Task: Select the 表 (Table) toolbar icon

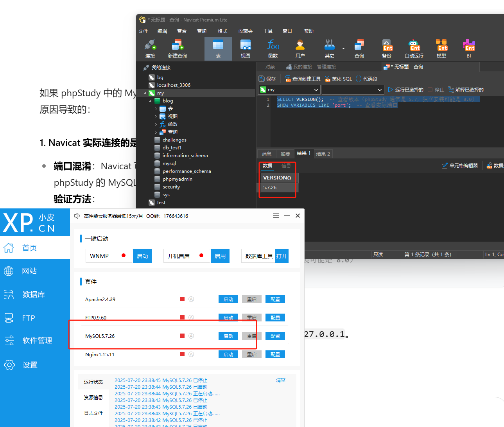Action: (218, 48)
